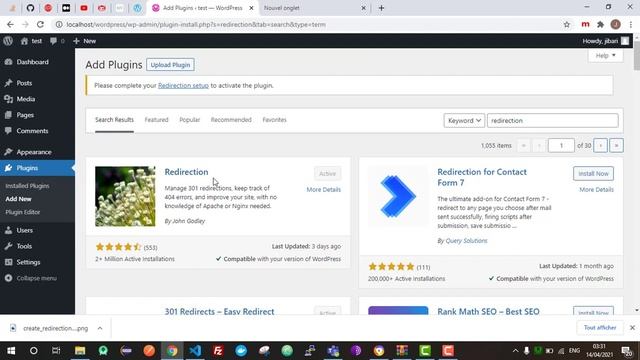Select the Plugins sidebar item

coord(37,168)
